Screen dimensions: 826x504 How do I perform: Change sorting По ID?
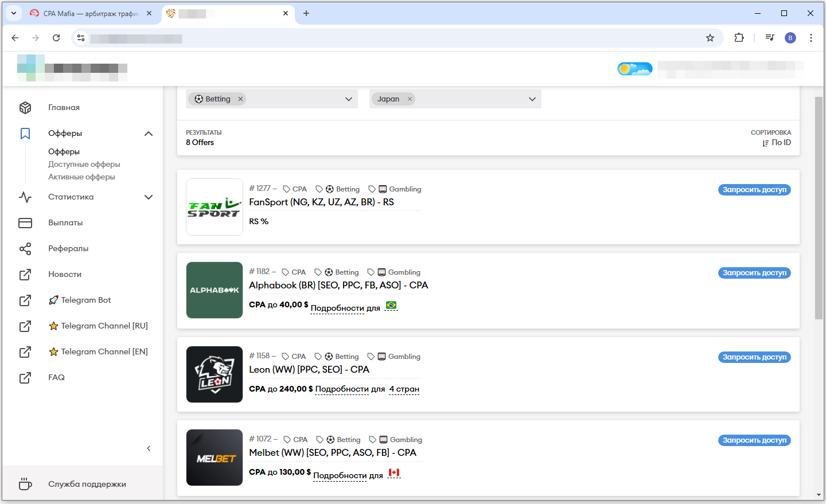click(777, 143)
